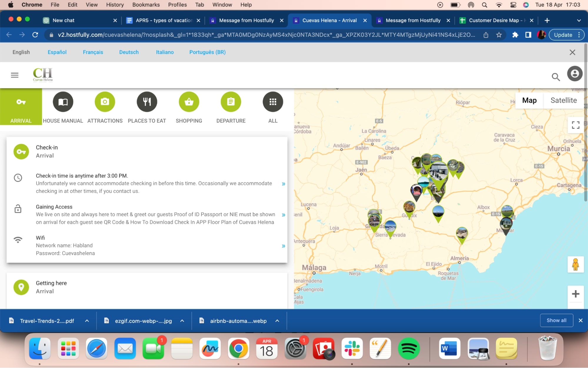Activate Street View pegman on map
588x368 pixels.
[x=575, y=264]
